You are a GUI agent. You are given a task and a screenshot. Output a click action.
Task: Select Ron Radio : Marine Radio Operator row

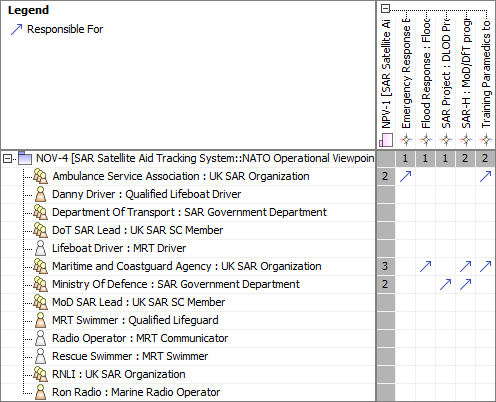[x=136, y=392]
